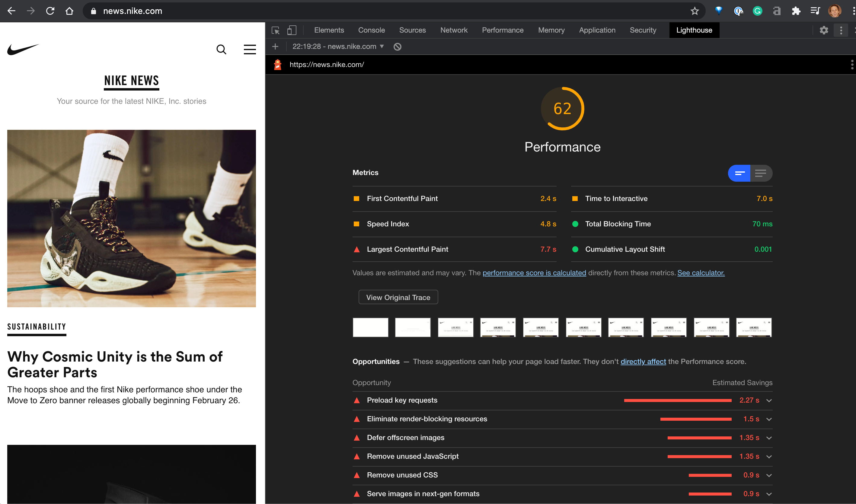Click the browser forward arrow

pyautogui.click(x=31, y=11)
